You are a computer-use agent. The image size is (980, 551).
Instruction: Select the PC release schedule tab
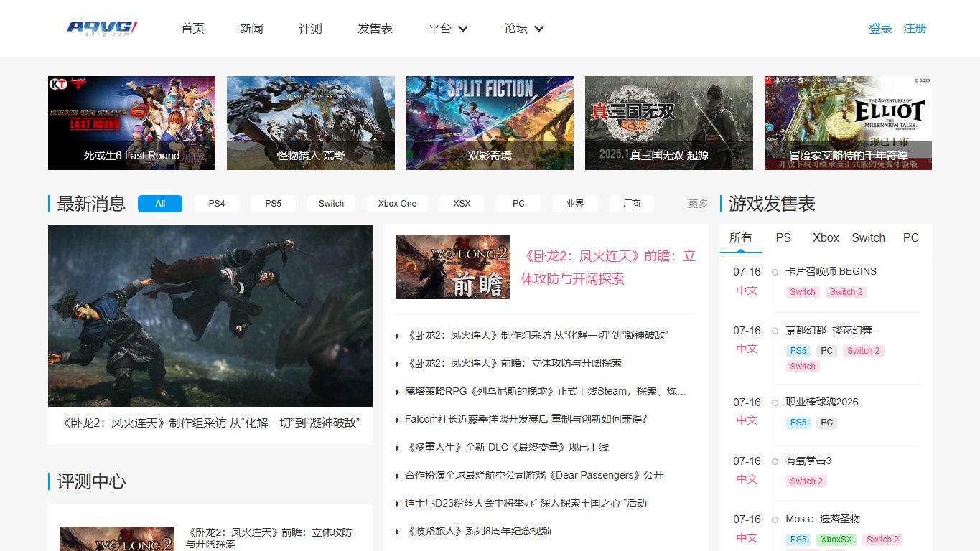tap(911, 237)
